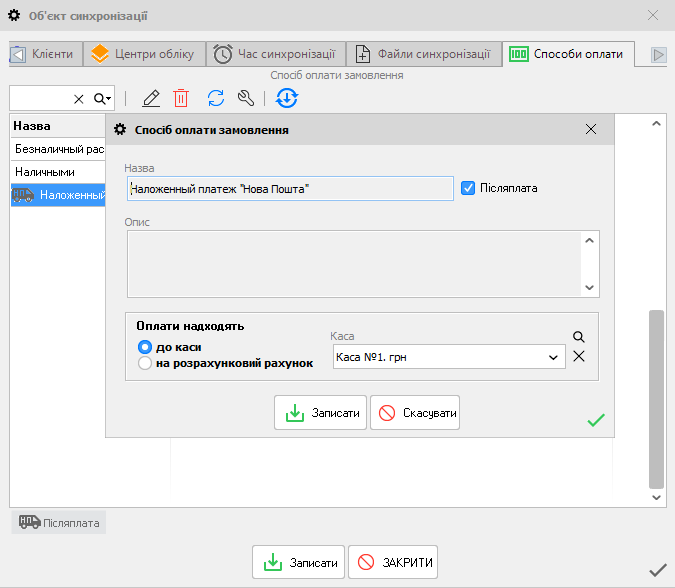Click the wrench settings icon
Image resolution: width=675 pixels, height=588 pixels.
(x=245, y=98)
